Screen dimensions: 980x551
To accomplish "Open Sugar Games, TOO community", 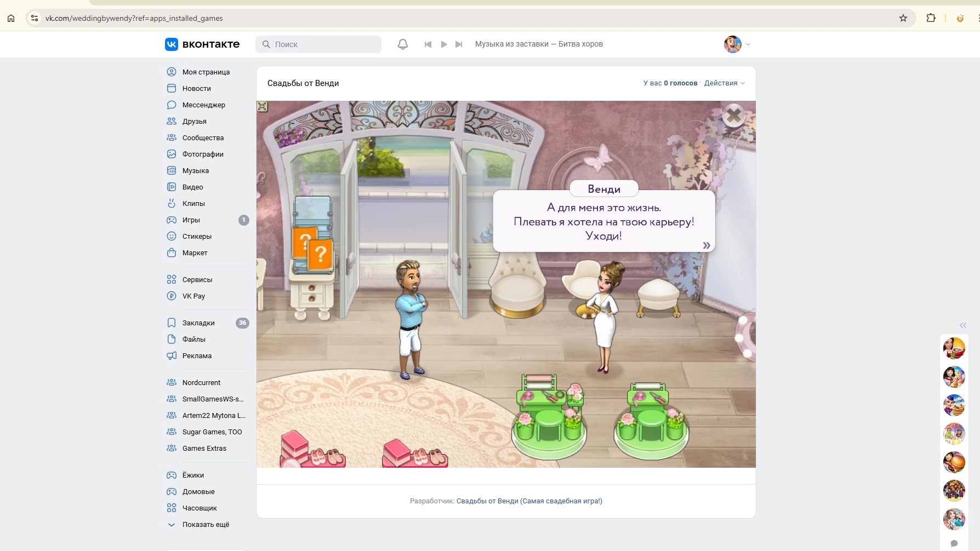I will [x=212, y=432].
